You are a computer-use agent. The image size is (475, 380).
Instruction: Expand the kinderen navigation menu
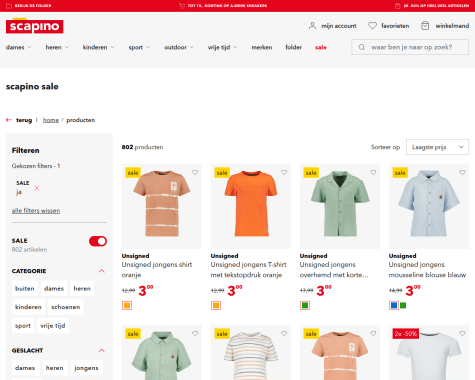98,47
